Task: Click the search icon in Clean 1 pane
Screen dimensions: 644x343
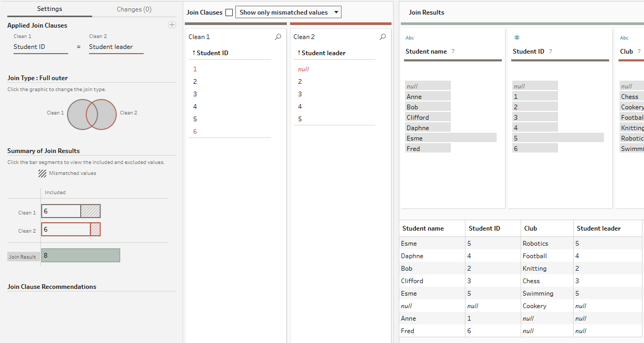Action: point(278,37)
